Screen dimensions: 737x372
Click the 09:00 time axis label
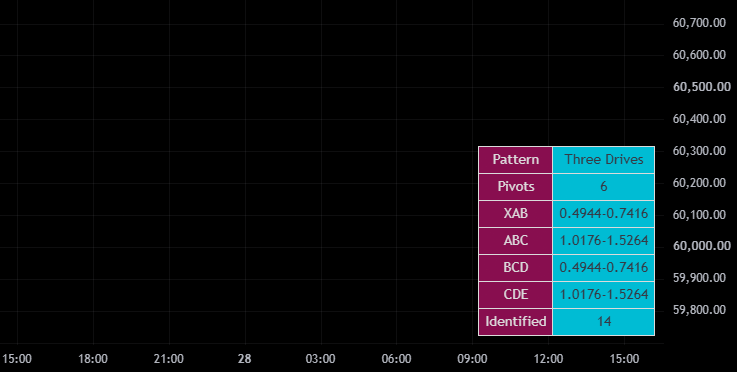[x=472, y=359]
